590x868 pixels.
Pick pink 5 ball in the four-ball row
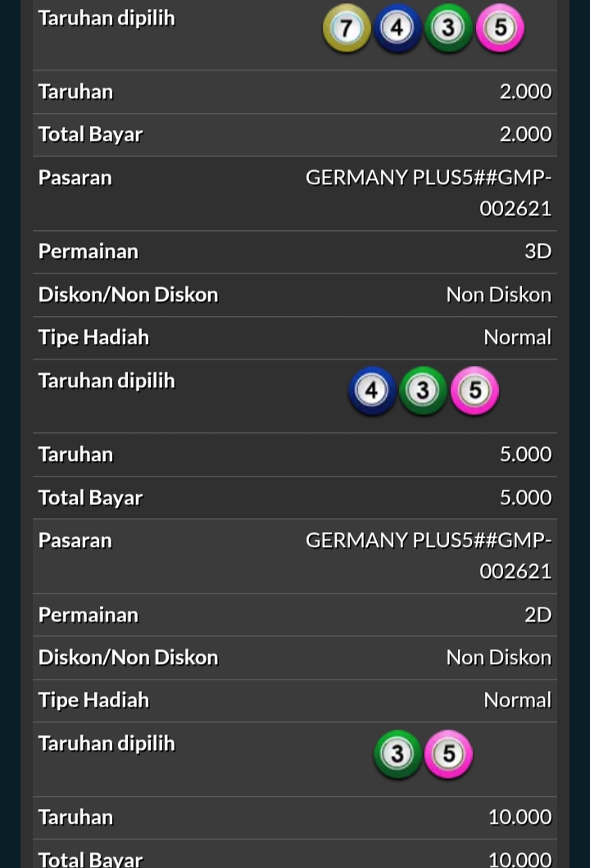(x=499, y=29)
